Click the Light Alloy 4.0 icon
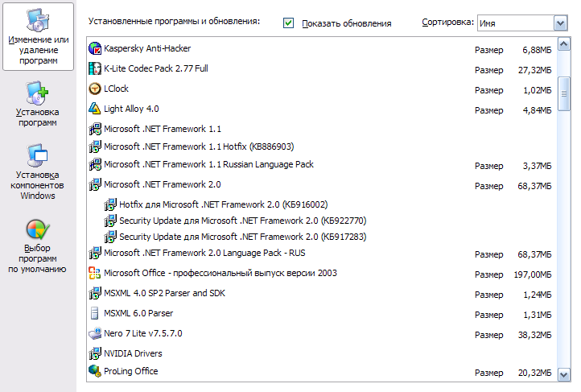This screenshot has width=581, height=392. coord(94,109)
